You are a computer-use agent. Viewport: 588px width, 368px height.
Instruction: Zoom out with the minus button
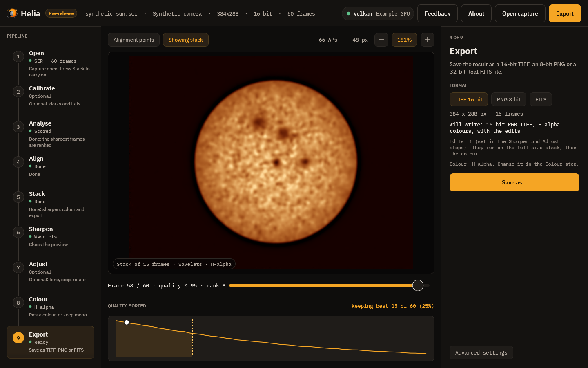(381, 40)
